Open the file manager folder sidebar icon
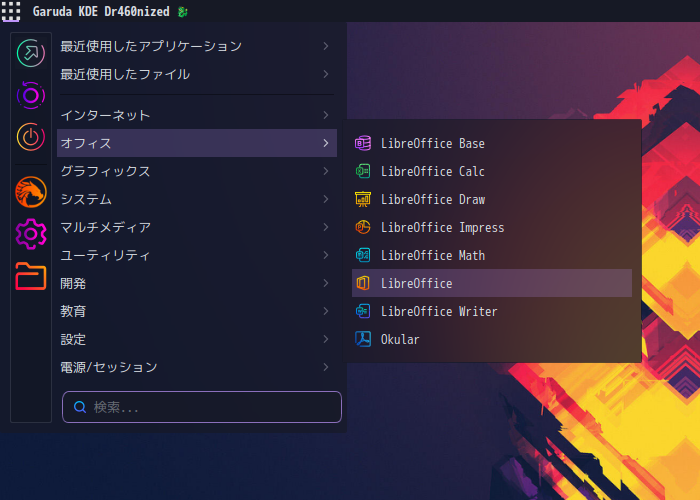The width and height of the screenshot is (700, 500). point(31,276)
